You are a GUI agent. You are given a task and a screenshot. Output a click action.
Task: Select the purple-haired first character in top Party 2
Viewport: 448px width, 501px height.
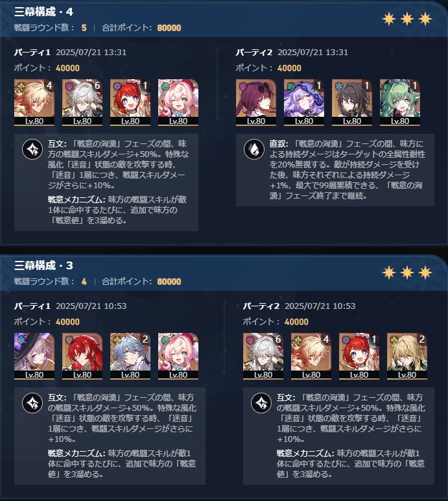point(256,103)
